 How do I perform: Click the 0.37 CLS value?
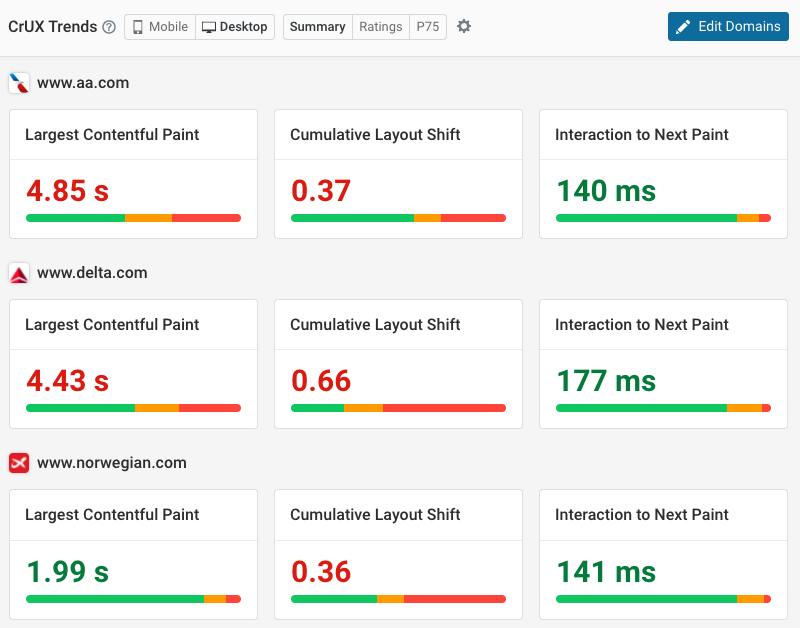(x=321, y=191)
